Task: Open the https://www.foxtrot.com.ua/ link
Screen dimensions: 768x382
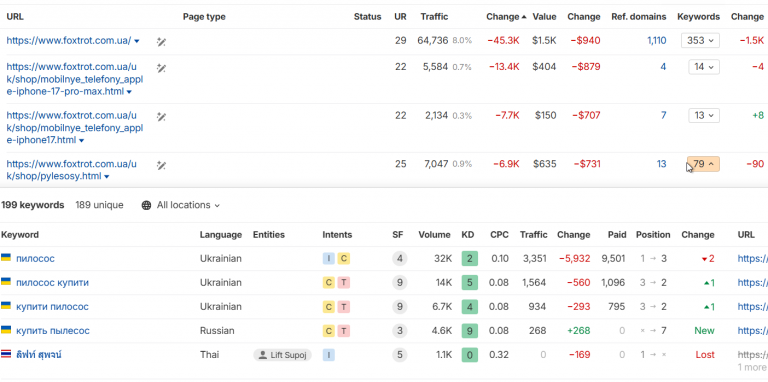Action: click(69, 41)
